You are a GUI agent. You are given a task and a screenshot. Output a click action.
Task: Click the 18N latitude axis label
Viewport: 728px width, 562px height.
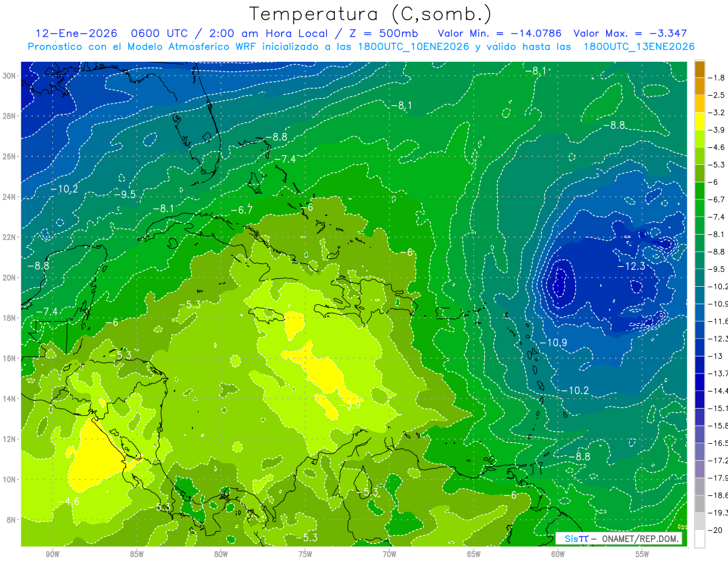(x=10, y=318)
